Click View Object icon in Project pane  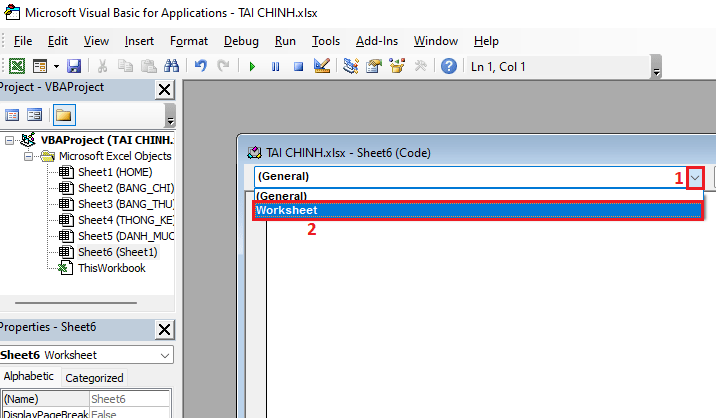click(x=34, y=115)
